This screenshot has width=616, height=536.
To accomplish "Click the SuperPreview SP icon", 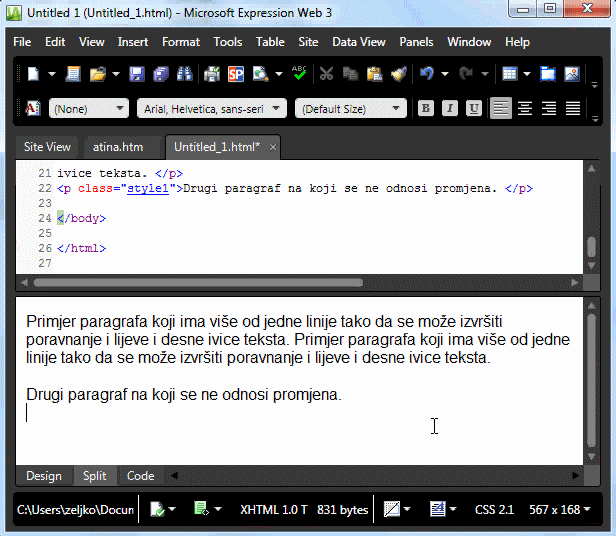I will [236, 74].
